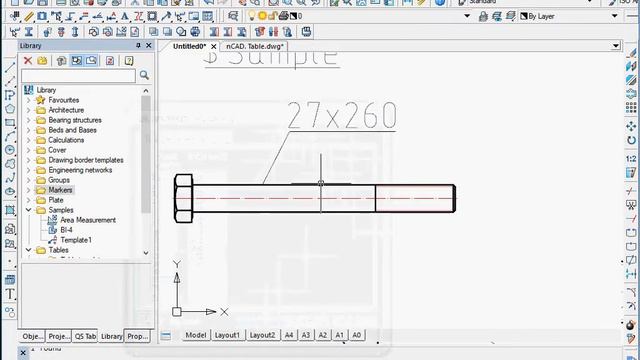The width and height of the screenshot is (640, 360).
Task: Click the layer 0 color swatch square
Action: pos(293,16)
